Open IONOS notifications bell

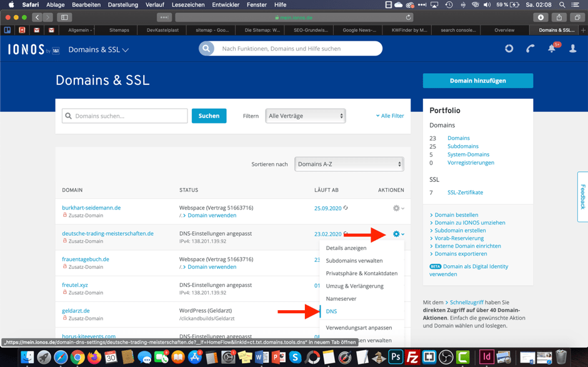point(552,48)
